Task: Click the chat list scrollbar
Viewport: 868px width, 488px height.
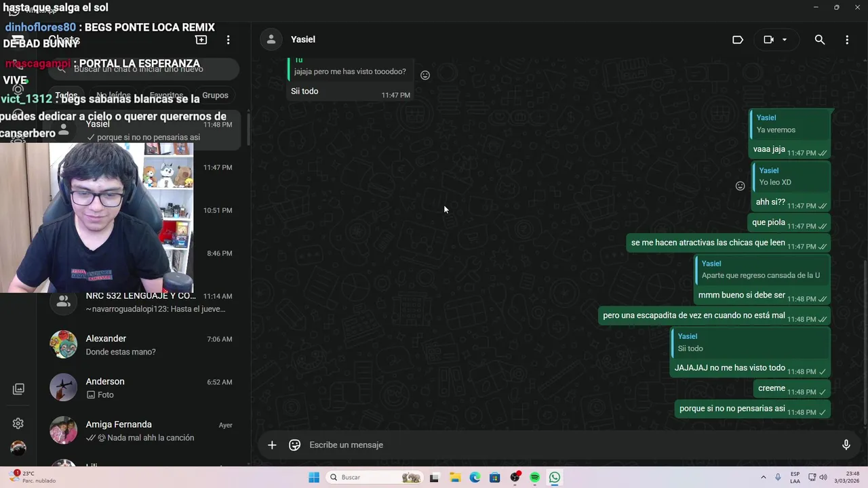Action: (x=248, y=129)
